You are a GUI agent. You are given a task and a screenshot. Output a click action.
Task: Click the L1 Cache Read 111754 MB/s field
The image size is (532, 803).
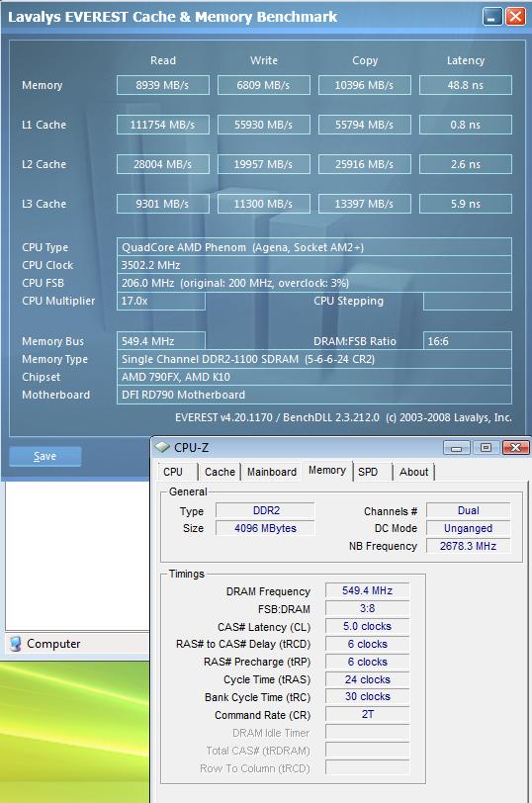pos(163,125)
